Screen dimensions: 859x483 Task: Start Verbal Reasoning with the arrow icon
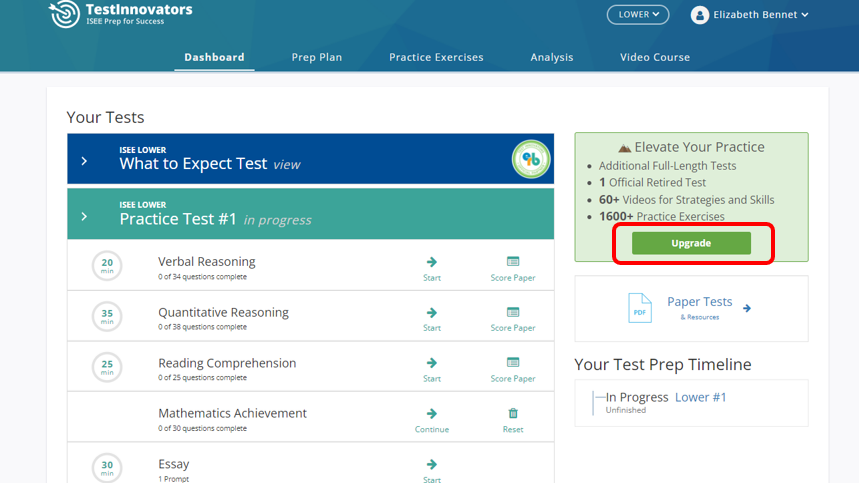coord(432,262)
